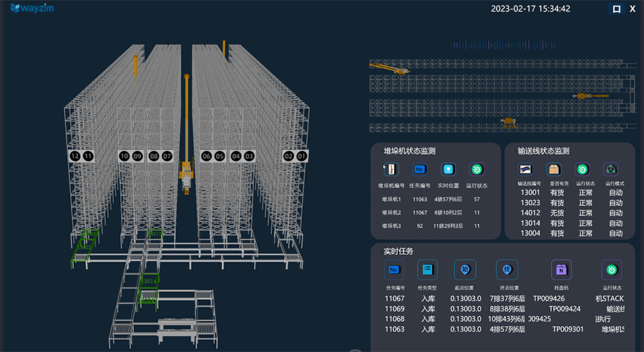This screenshot has width=644, height=352.
Task: Click the 无货 cargo status cell
Action: click(x=557, y=213)
